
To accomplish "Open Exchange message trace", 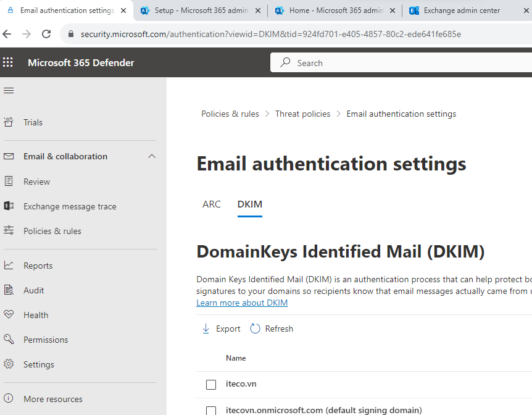I will pos(70,206).
